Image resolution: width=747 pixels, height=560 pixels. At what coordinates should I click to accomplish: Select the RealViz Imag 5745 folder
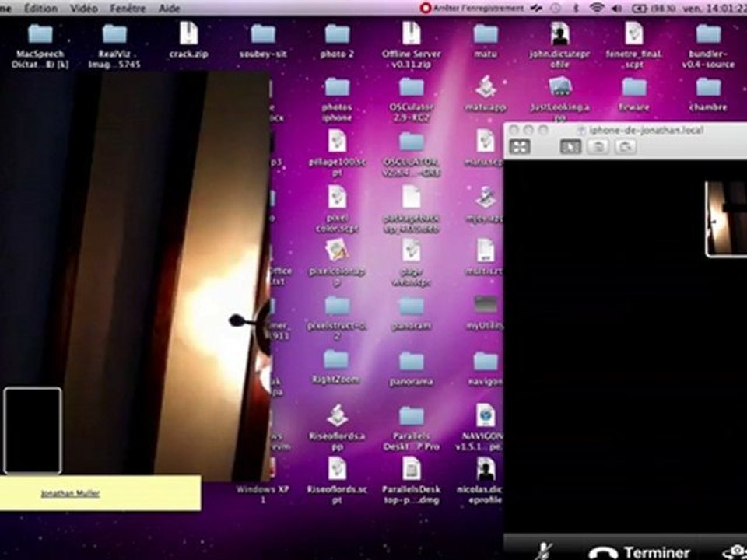click(x=114, y=45)
